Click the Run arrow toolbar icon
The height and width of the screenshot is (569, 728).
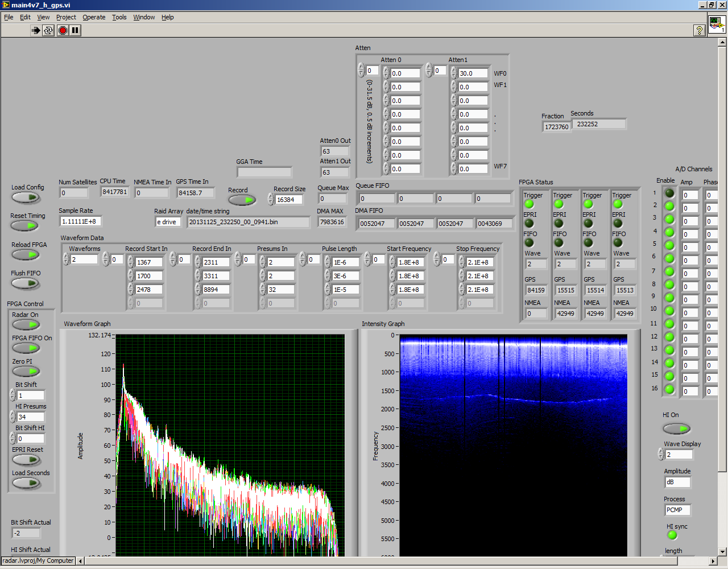click(36, 31)
